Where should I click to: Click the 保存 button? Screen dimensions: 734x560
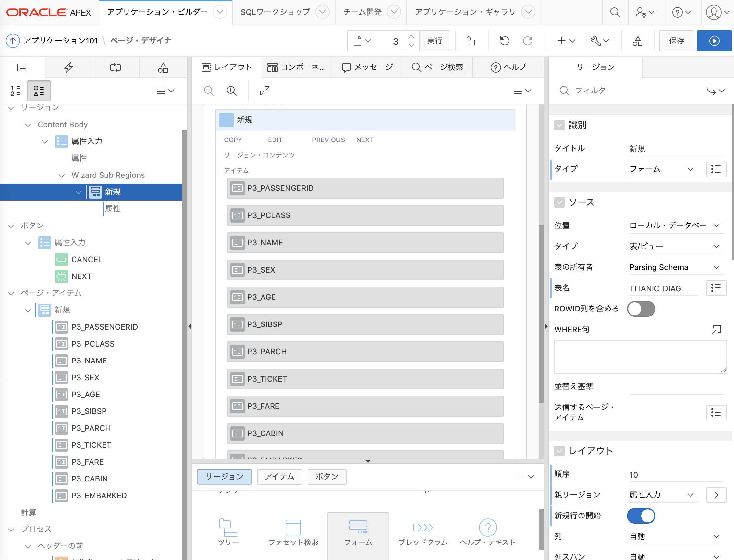(x=676, y=41)
